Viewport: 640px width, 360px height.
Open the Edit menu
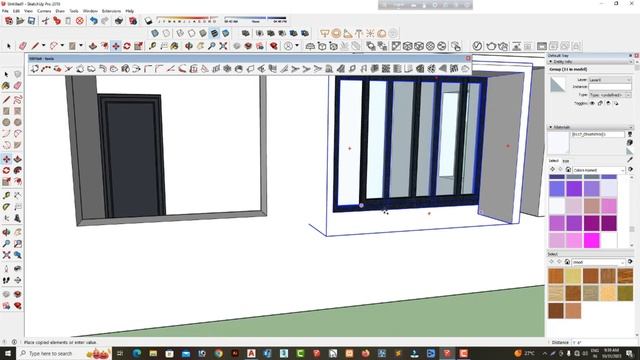16,11
